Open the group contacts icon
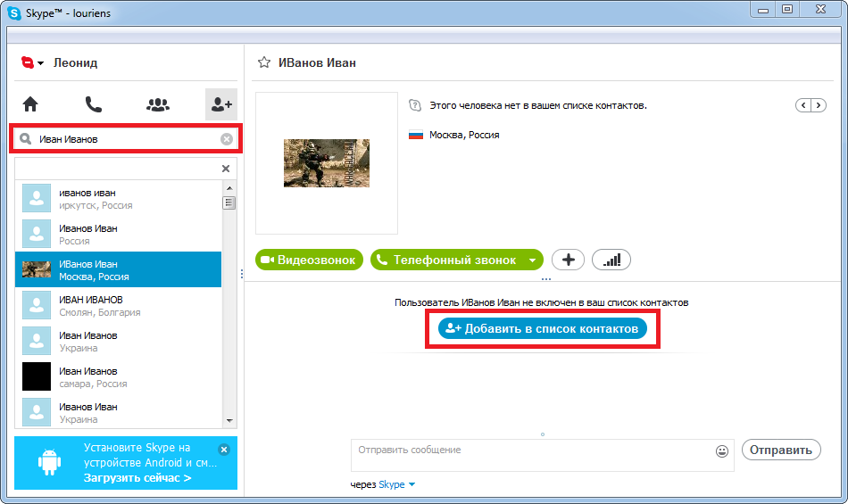 157,104
